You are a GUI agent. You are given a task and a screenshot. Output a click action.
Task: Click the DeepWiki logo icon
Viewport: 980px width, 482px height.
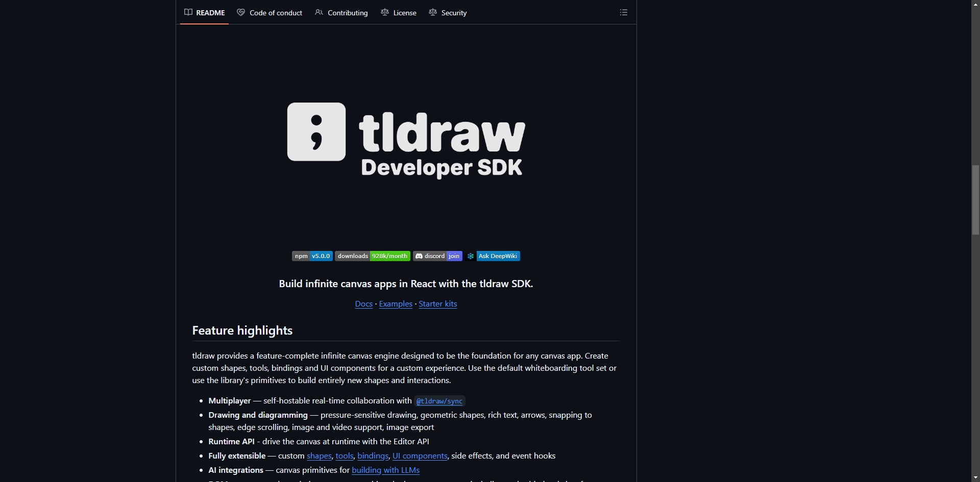(471, 256)
